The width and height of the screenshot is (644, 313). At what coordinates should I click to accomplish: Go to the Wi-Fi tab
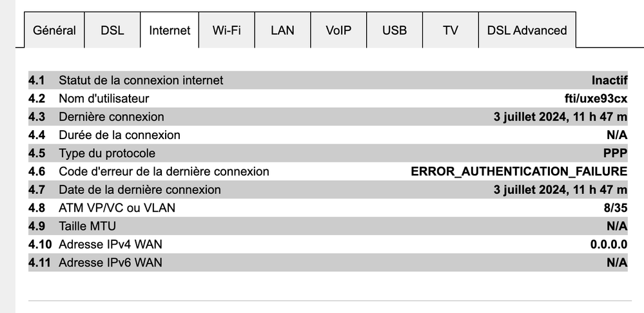(226, 30)
